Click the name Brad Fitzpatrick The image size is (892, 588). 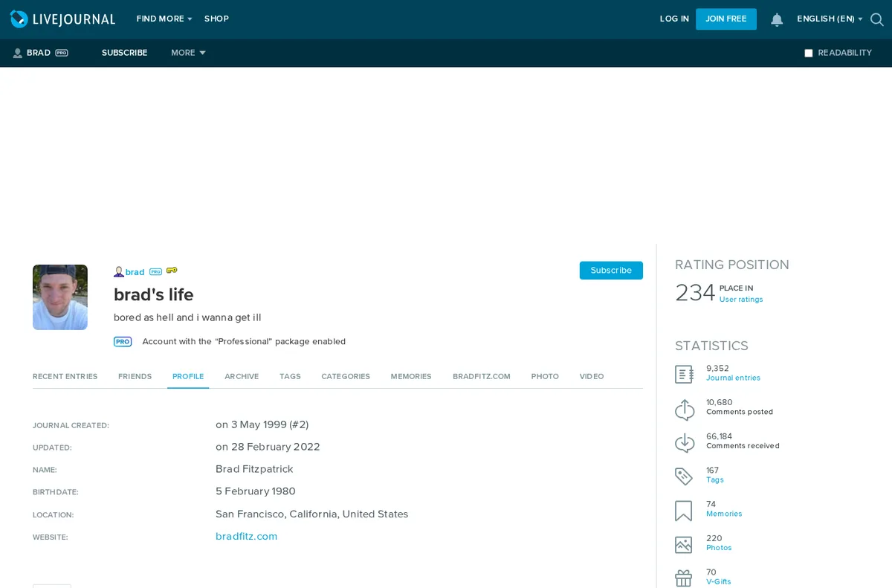pos(254,470)
